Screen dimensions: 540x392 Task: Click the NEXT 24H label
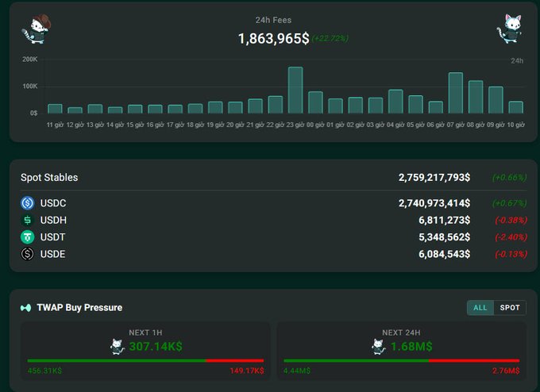point(401,332)
